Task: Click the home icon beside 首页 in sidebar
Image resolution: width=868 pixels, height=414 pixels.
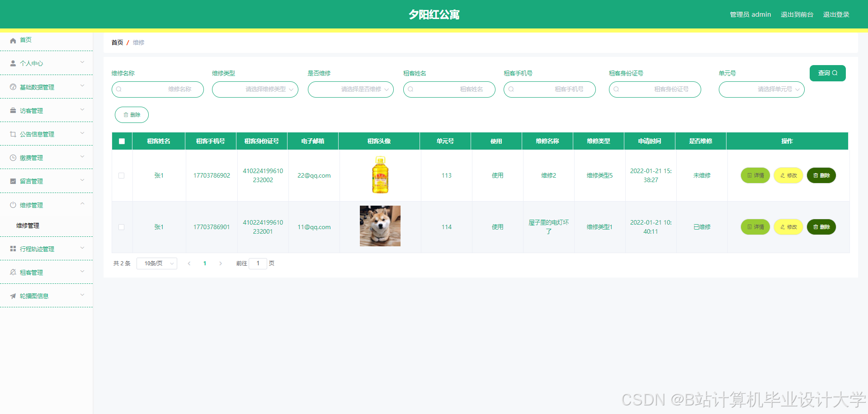Action: [13, 40]
